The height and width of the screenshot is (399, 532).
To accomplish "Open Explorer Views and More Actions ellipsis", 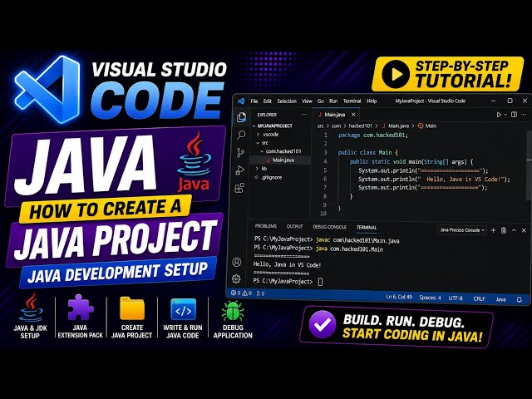I will [x=304, y=115].
